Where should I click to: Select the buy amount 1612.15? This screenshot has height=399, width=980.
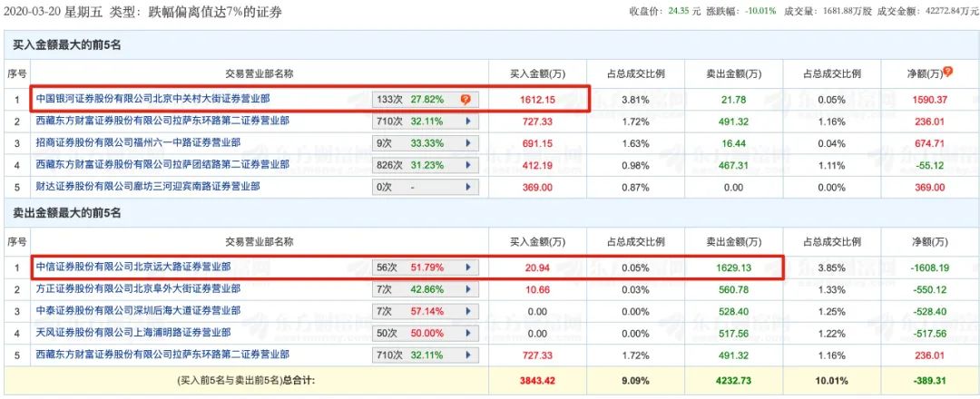537,100
